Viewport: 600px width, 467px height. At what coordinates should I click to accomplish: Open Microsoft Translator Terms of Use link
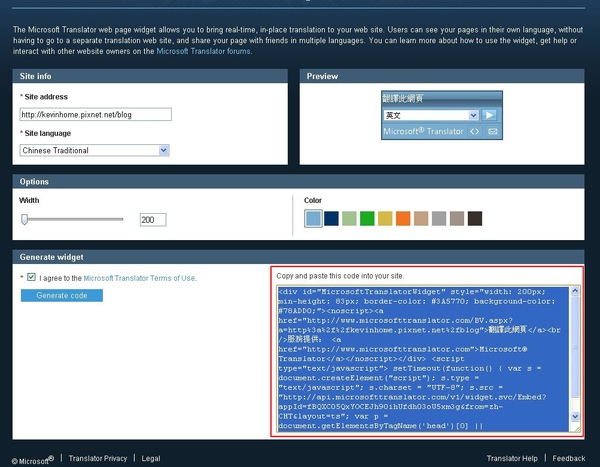tap(140, 278)
